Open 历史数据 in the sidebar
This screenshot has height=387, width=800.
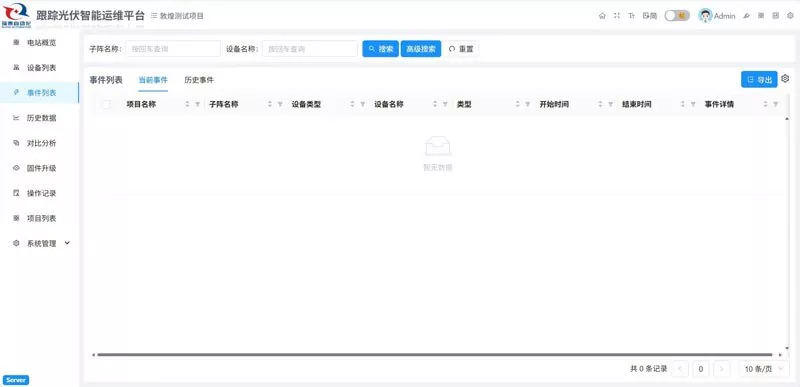click(x=39, y=118)
